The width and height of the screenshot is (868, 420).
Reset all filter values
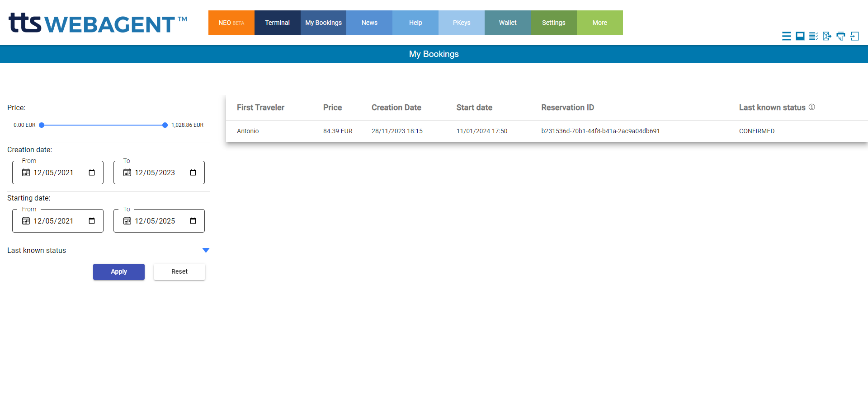[179, 271]
